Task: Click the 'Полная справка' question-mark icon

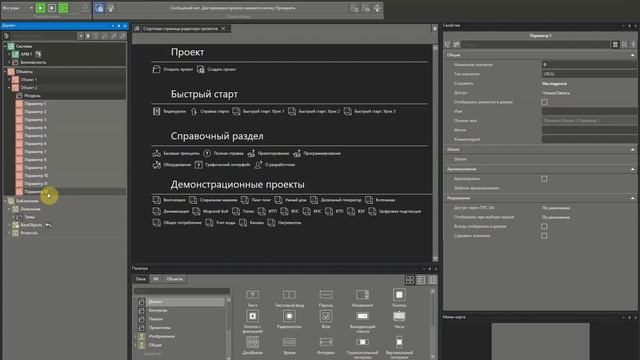Action: [207, 153]
